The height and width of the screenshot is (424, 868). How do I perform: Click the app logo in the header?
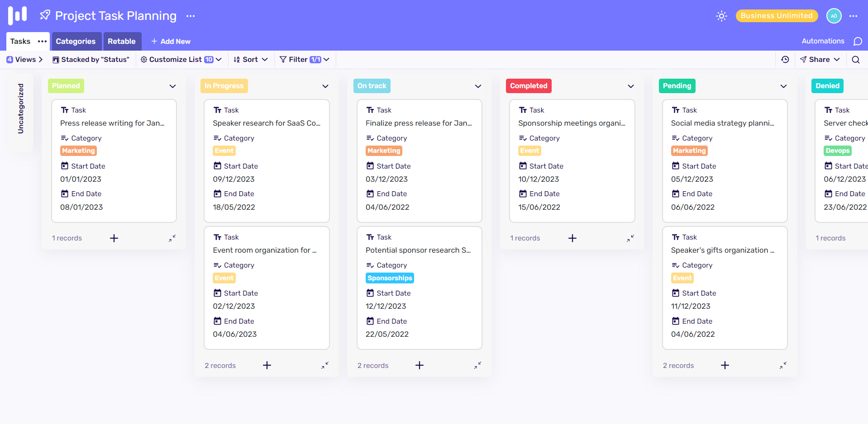coord(18,15)
